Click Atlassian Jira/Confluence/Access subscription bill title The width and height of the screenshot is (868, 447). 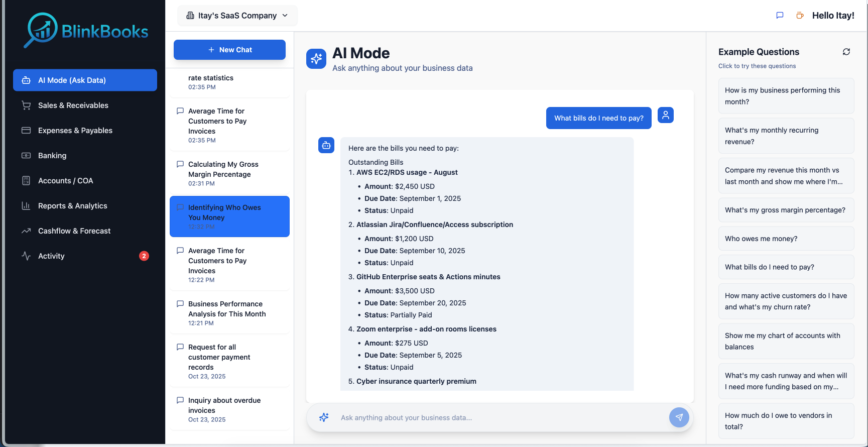click(x=435, y=225)
